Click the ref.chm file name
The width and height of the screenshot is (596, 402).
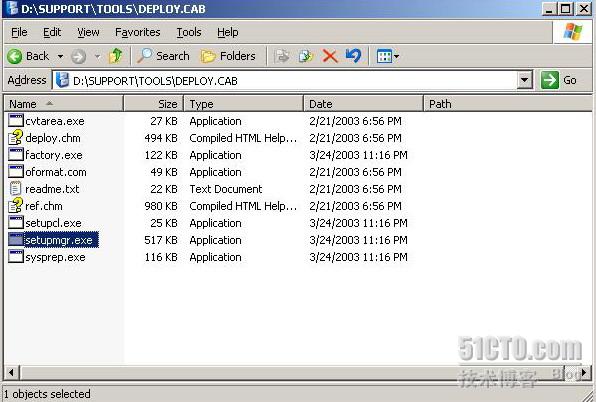[x=44, y=206]
